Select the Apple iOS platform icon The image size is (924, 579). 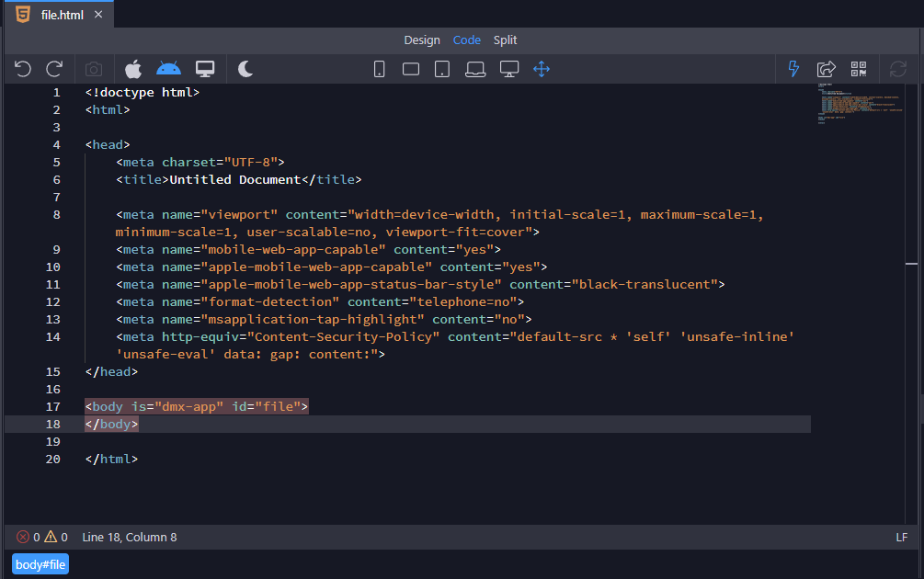click(133, 69)
